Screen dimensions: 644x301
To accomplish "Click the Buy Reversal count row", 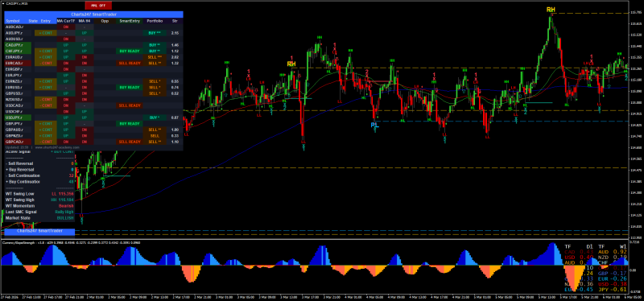I will 39,169.
